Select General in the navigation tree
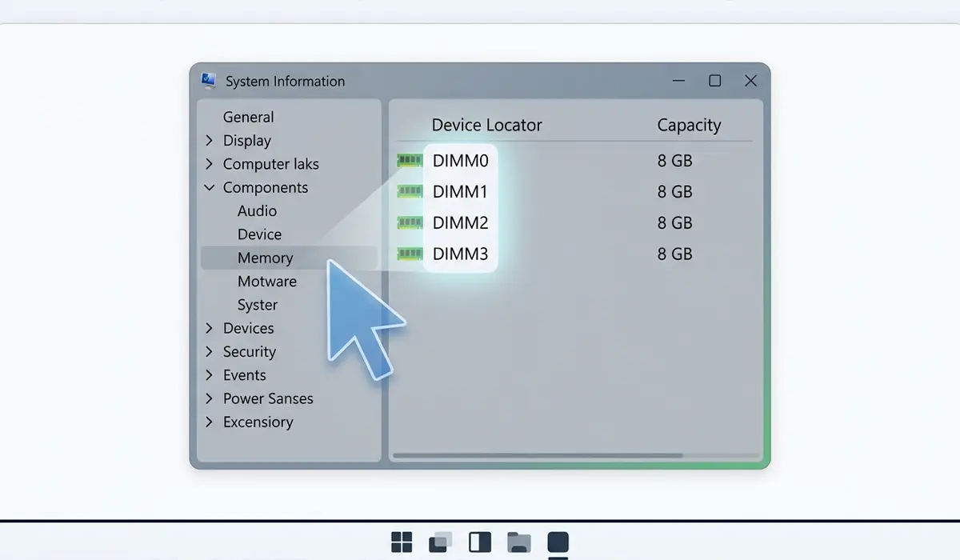 point(248,117)
